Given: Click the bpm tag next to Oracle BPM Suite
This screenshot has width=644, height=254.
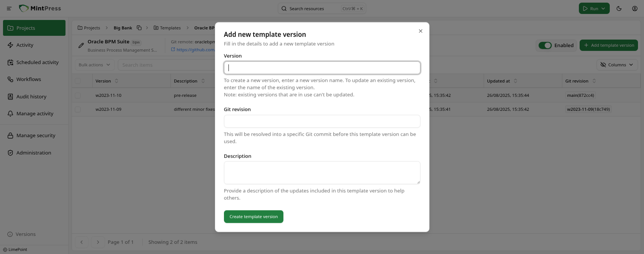Looking at the screenshot, I should [x=136, y=42].
